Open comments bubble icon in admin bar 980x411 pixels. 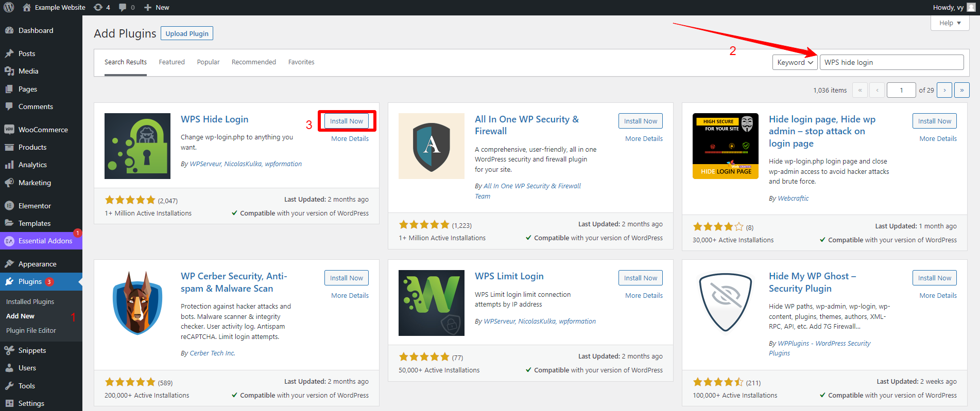tap(123, 7)
